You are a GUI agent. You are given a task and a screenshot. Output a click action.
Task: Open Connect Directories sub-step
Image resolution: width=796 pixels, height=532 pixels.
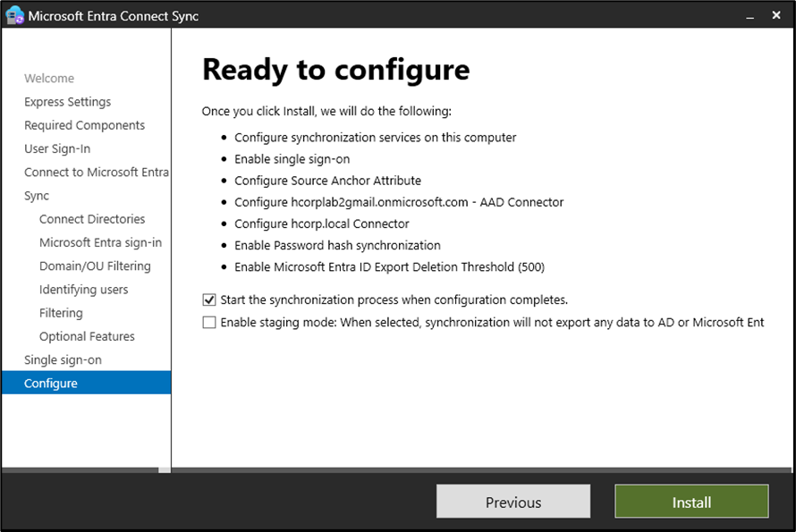[x=92, y=219]
